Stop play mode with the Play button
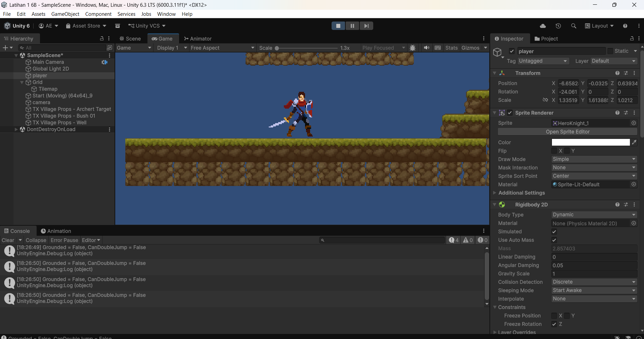Viewport: 644px width, 339px height. point(338,26)
